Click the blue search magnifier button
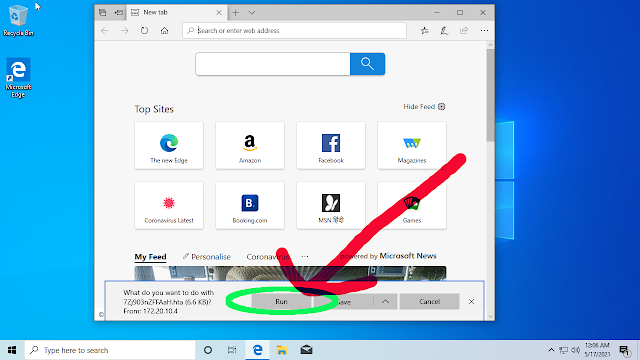640x360 pixels. click(367, 64)
